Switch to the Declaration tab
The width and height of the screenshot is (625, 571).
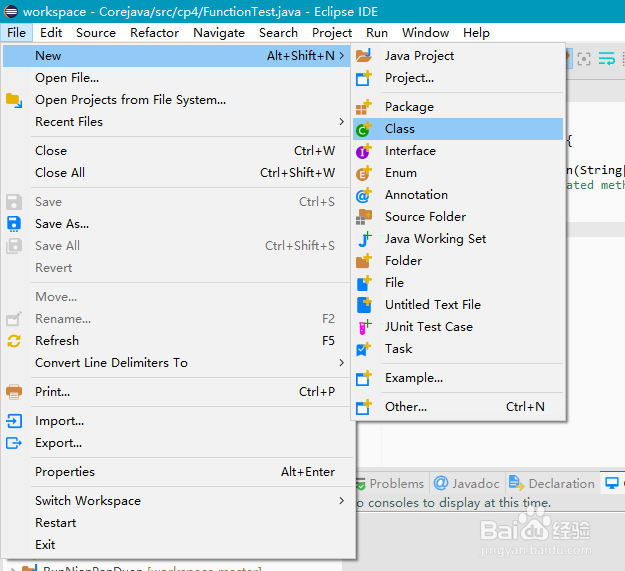coord(552,483)
